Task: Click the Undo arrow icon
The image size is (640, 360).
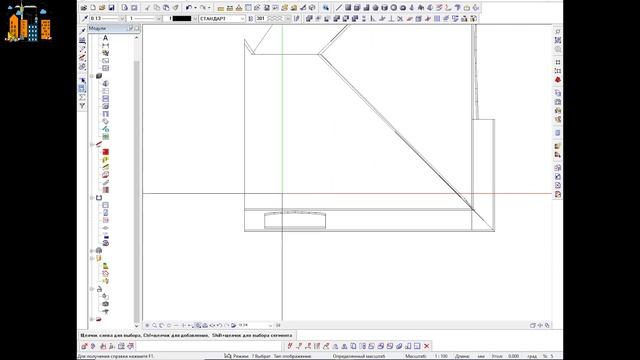Action: point(189,8)
